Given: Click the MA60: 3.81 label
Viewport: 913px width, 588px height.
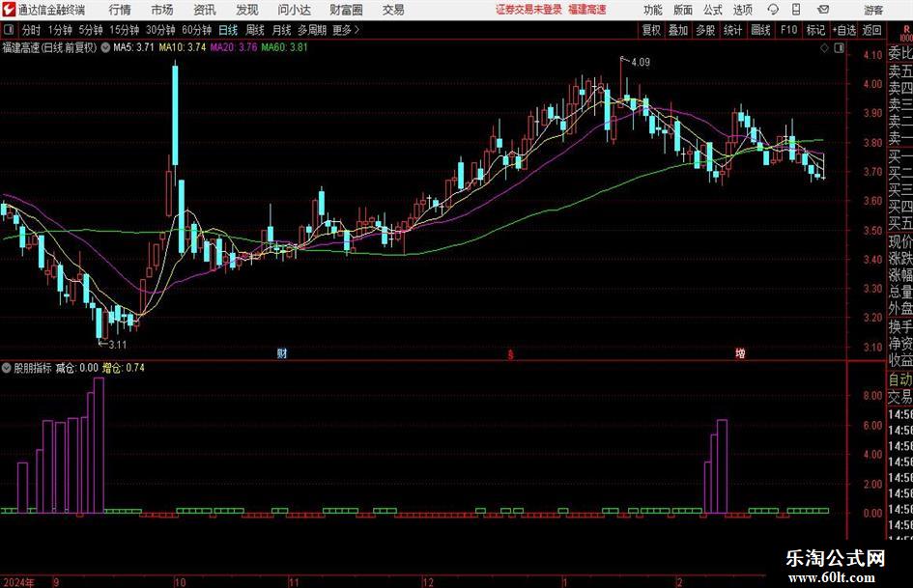Looking at the screenshot, I should point(285,47).
